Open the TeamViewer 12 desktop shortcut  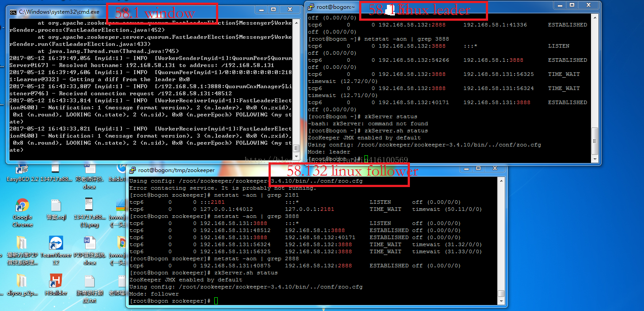(x=56, y=251)
